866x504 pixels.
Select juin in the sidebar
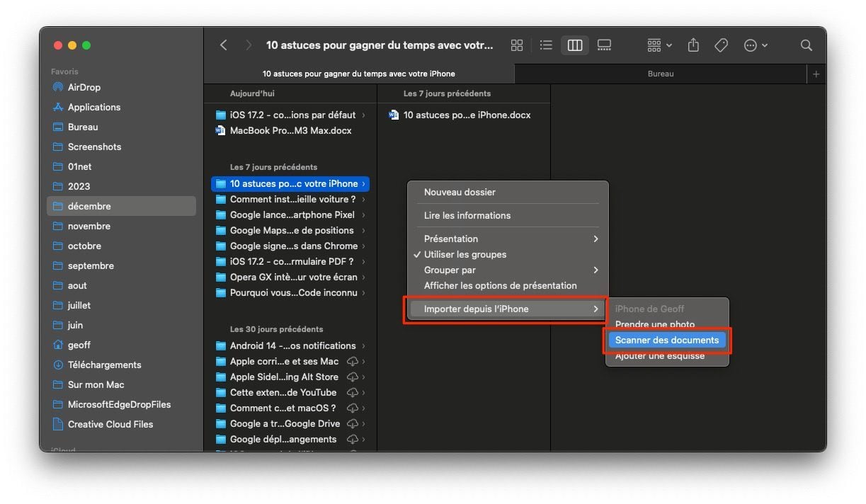(x=121, y=325)
